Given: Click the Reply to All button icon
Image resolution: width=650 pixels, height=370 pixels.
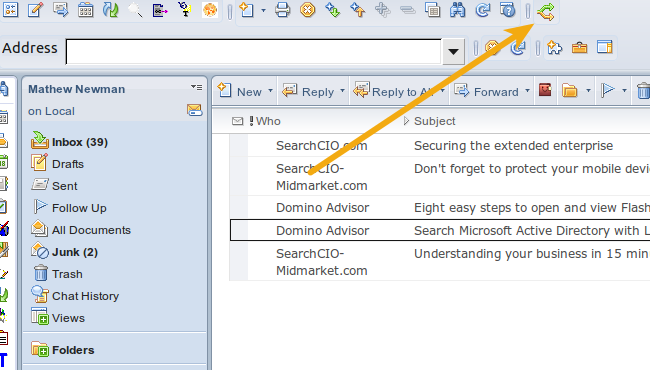Looking at the screenshot, I should click(361, 89).
